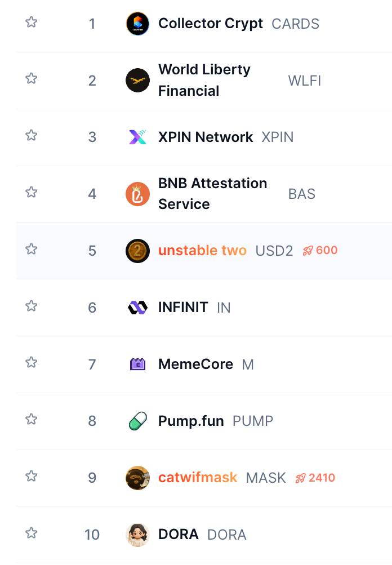The width and height of the screenshot is (392, 565).
Task: Toggle the favorite star for catwifmask
Action: [32, 477]
